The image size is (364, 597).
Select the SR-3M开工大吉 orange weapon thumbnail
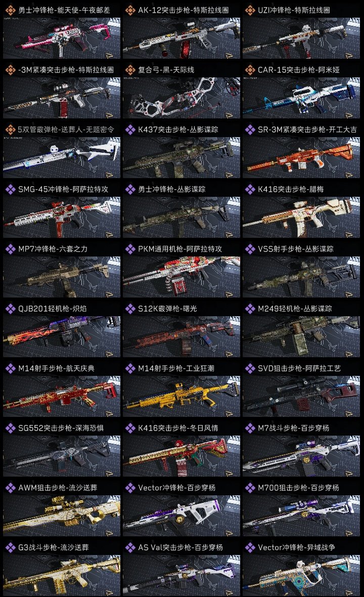point(301,158)
